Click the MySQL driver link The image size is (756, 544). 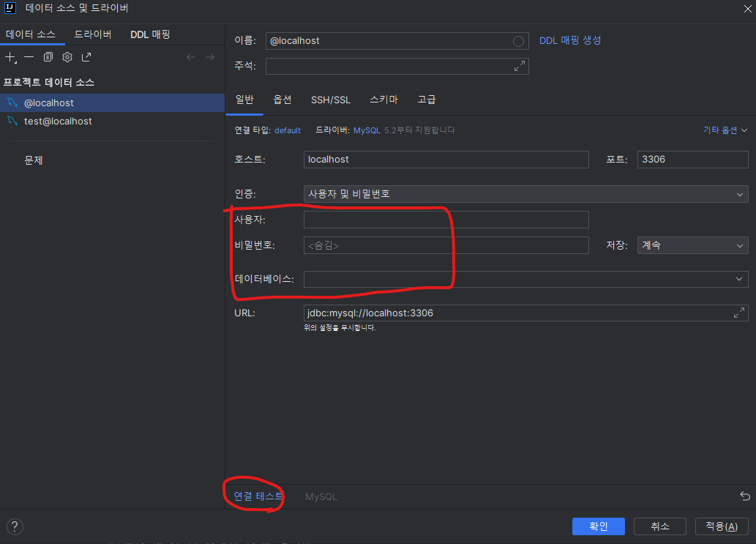click(x=367, y=130)
